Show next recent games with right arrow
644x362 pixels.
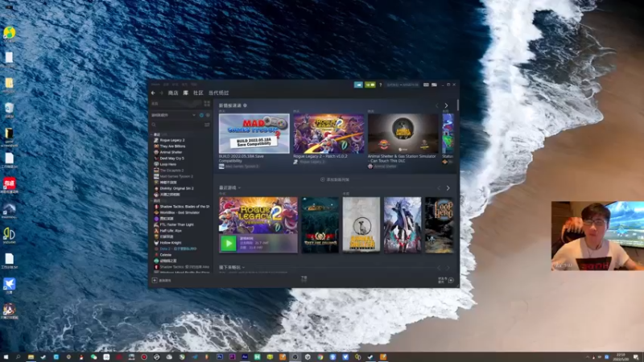click(448, 188)
